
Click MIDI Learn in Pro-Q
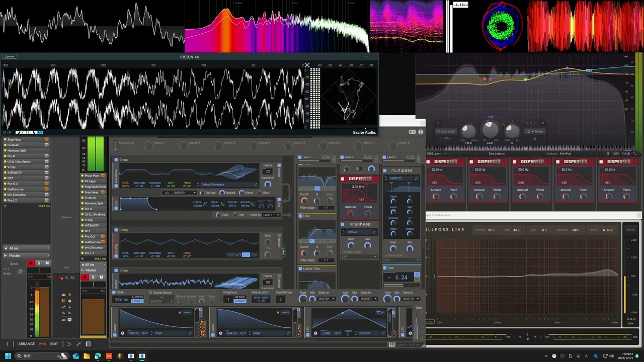point(433,153)
